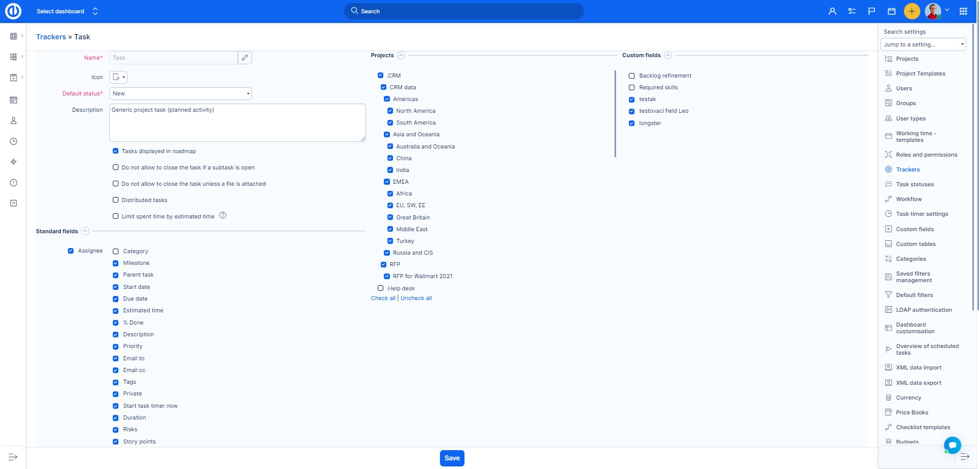Open the chat support bubble

click(952, 445)
